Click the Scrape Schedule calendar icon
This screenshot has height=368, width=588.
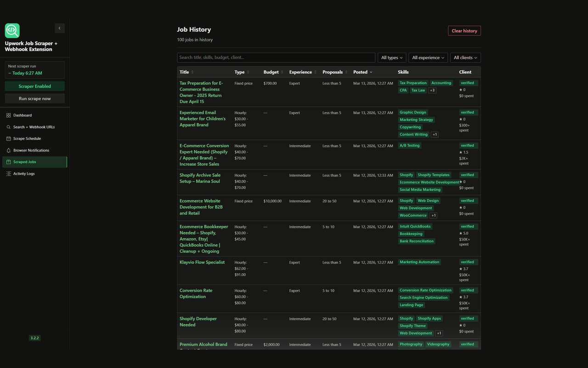point(9,138)
